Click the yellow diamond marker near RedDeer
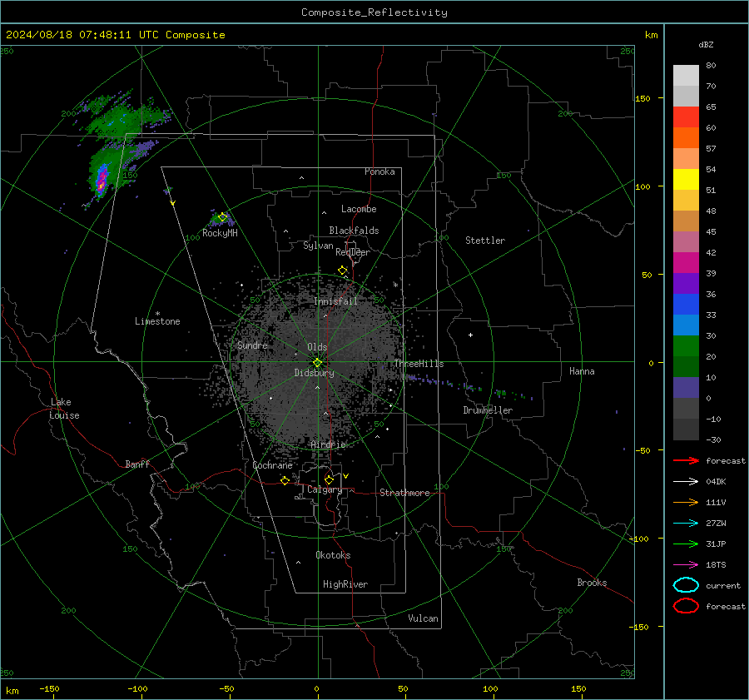Screen dimensions: 749x700 [343, 271]
